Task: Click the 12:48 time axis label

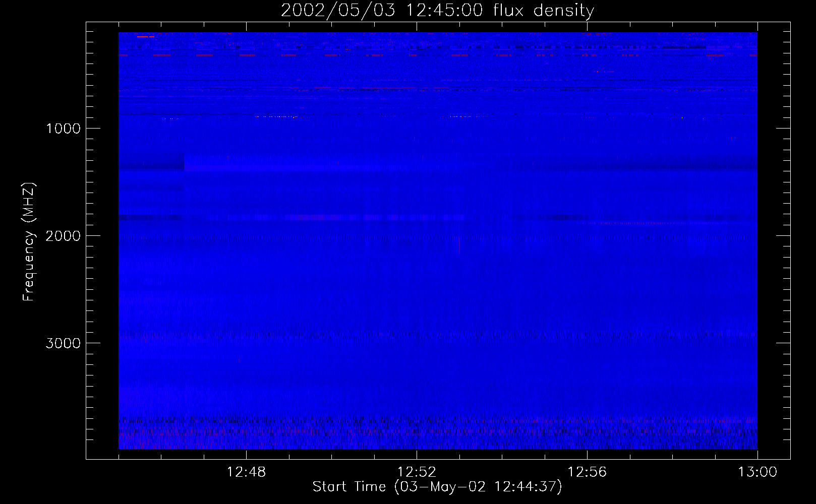Action: tap(246, 472)
